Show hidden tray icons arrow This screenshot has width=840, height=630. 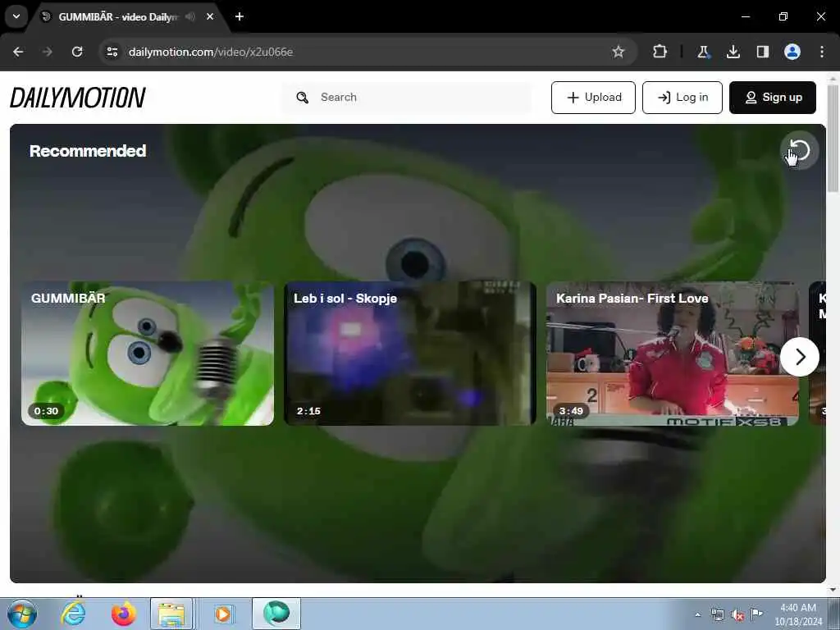pyautogui.click(x=697, y=614)
